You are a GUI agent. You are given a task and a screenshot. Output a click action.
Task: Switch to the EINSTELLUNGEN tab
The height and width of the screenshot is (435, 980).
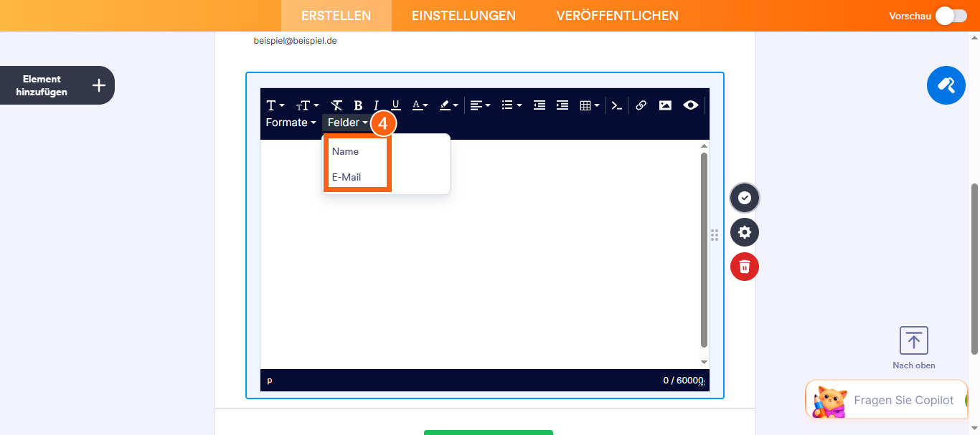tap(463, 16)
